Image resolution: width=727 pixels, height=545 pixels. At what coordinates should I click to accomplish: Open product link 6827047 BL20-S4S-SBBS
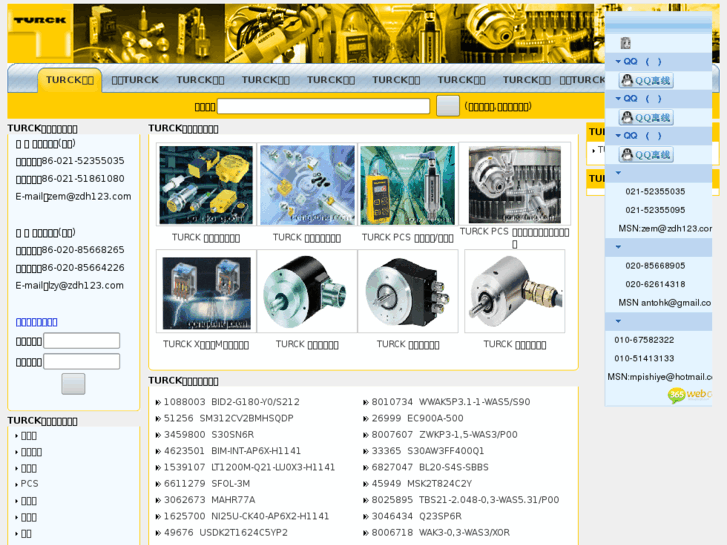pyautogui.click(x=430, y=467)
